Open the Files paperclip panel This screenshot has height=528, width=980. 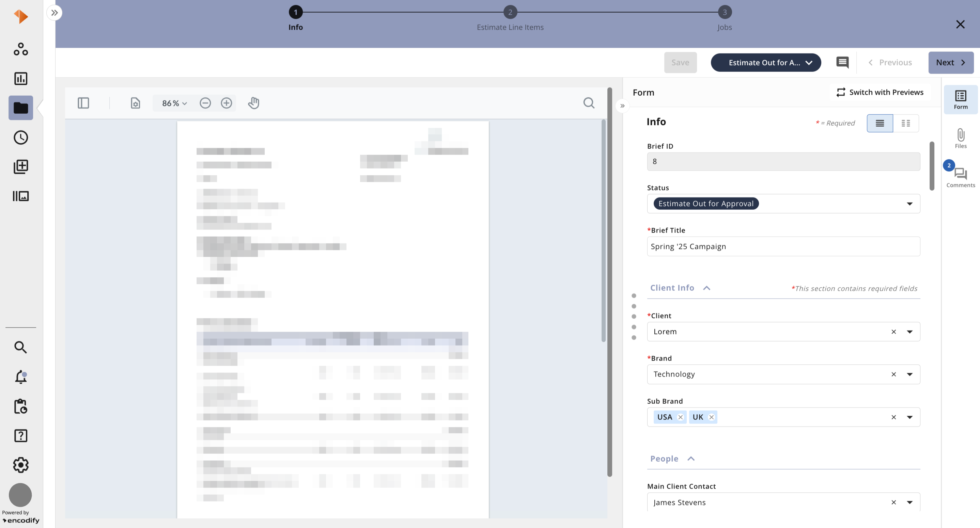click(960, 138)
